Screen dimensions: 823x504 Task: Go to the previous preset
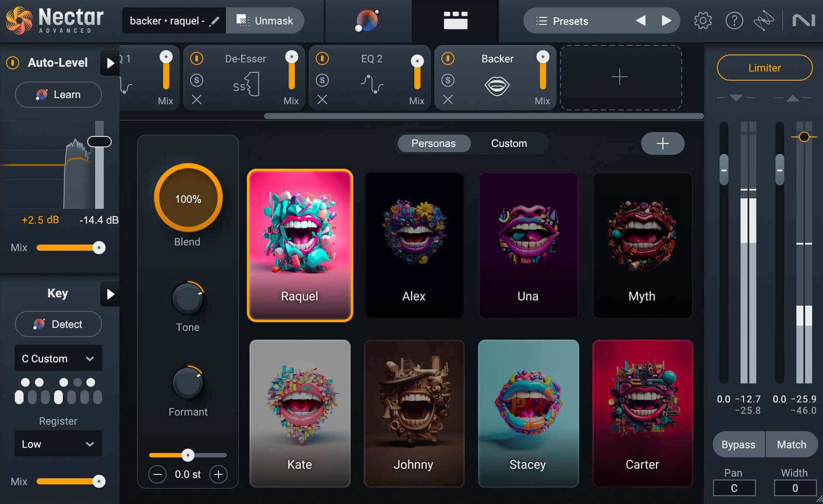tap(640, 20)
